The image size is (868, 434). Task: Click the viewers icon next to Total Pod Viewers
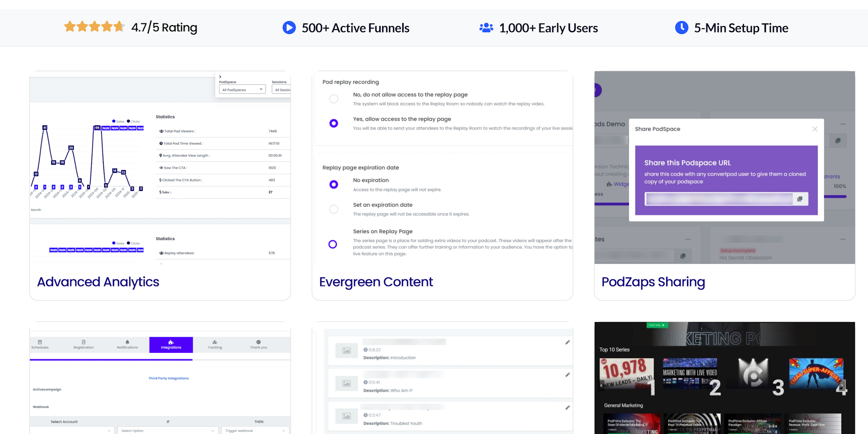[x=161, y=131]
